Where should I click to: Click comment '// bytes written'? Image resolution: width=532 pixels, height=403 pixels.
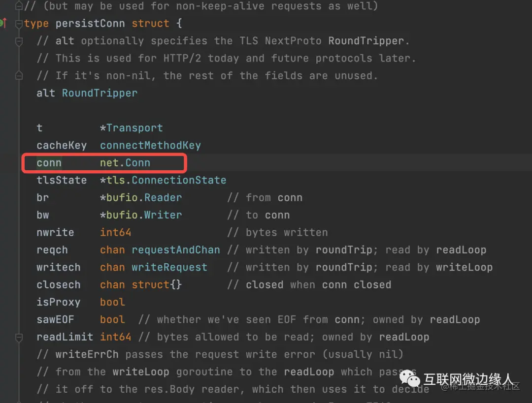coord(277,233)
